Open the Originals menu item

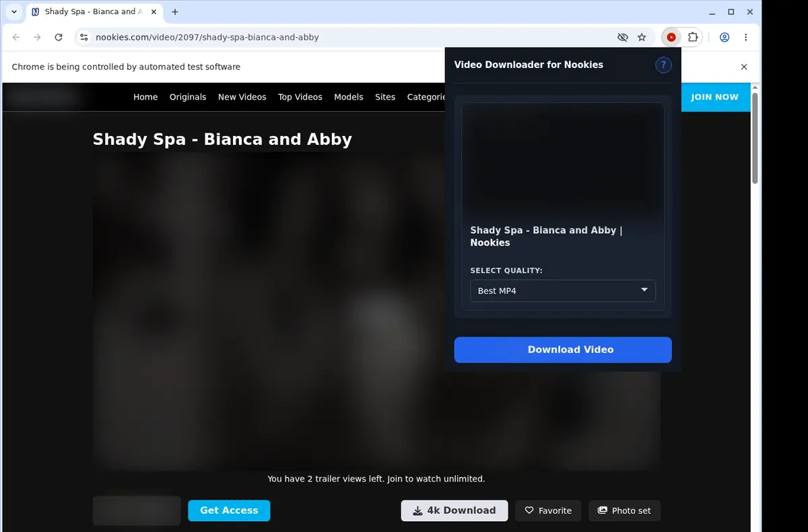pyautogui.click(x=188, y=97)
